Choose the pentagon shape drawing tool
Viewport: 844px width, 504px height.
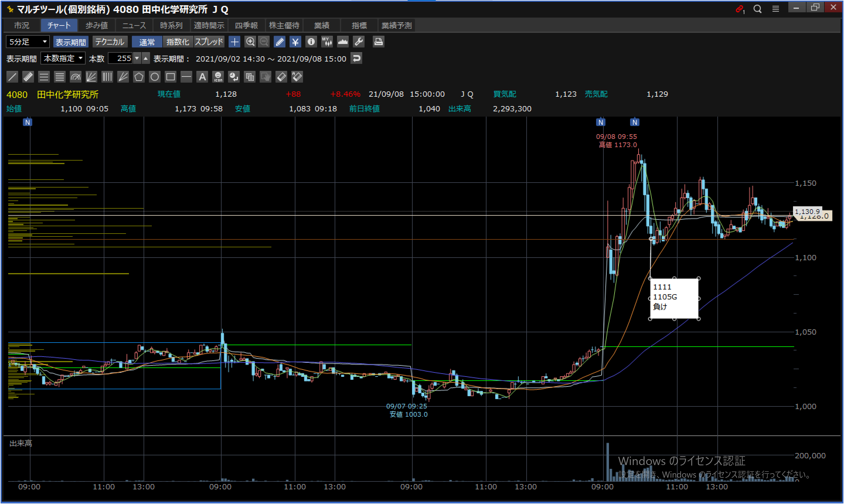(139, 77)
